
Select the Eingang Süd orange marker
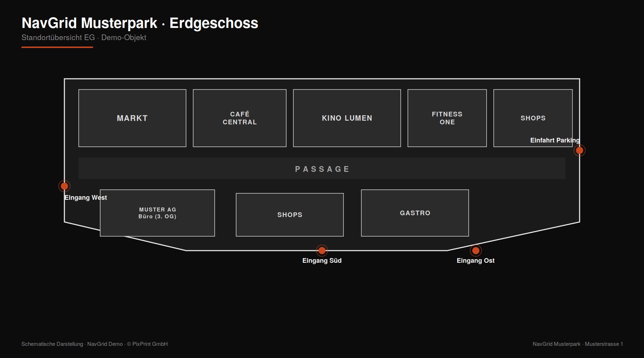point(322,251)
